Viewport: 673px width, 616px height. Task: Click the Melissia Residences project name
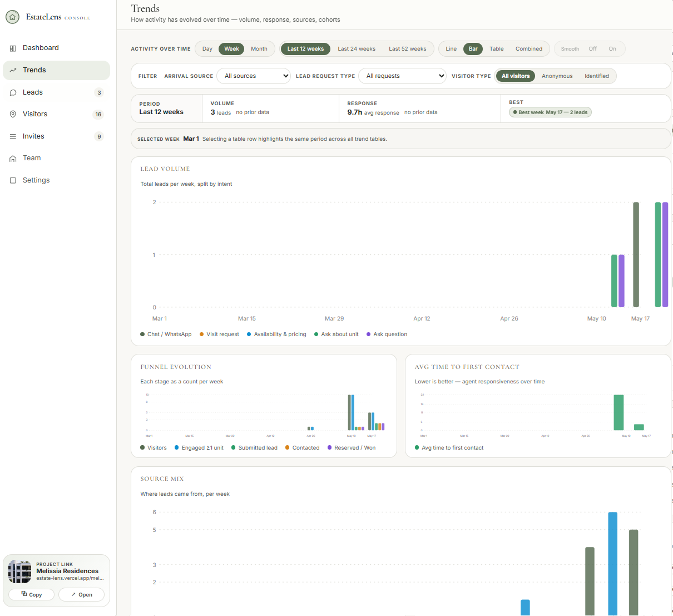[x=67, y=571]
